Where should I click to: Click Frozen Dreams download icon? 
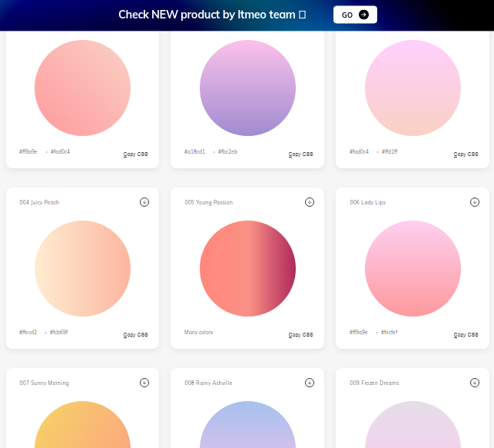(474, 383)
